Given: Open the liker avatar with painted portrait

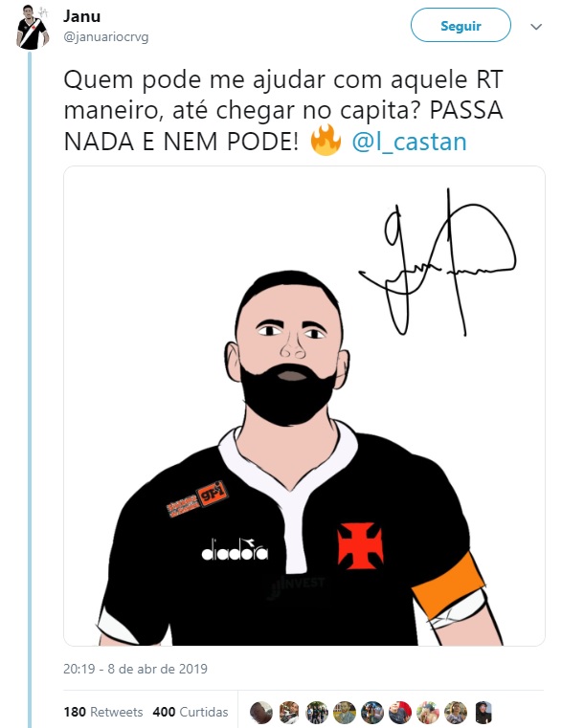Looking at the screenshot, I should click(x=345, y=712).
